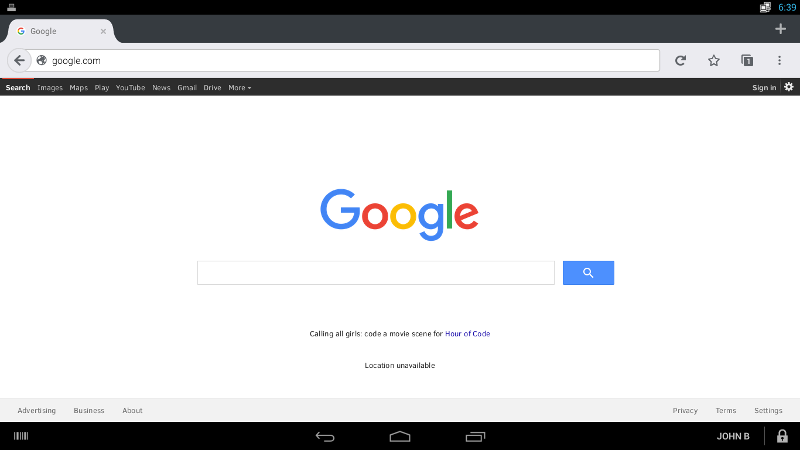
Task: Click the blue magnifier search button
Action: point(588,273)
